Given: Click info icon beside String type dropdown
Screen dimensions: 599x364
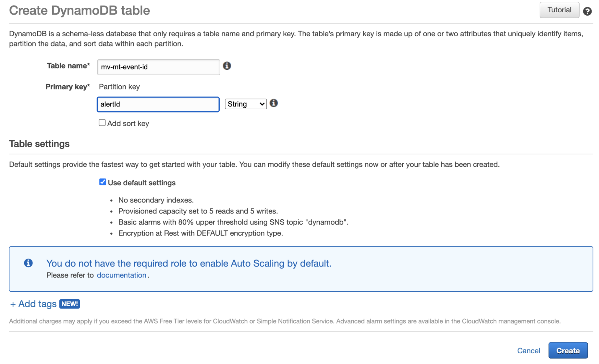Looking at the screenshot, I should (x=274, y=103).
